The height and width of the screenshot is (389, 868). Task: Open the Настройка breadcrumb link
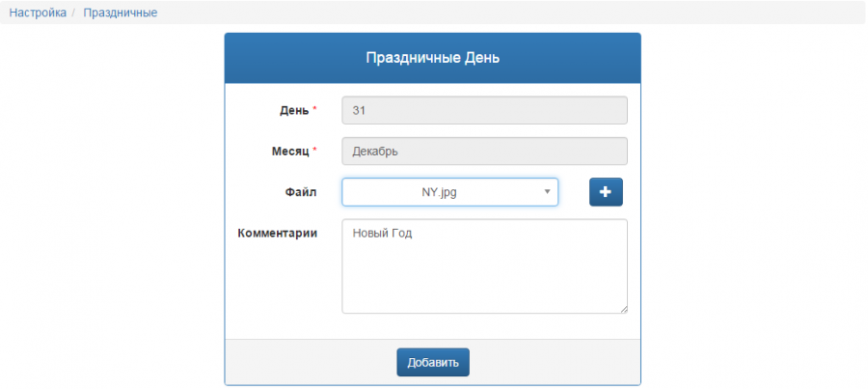tap(38, 13)
